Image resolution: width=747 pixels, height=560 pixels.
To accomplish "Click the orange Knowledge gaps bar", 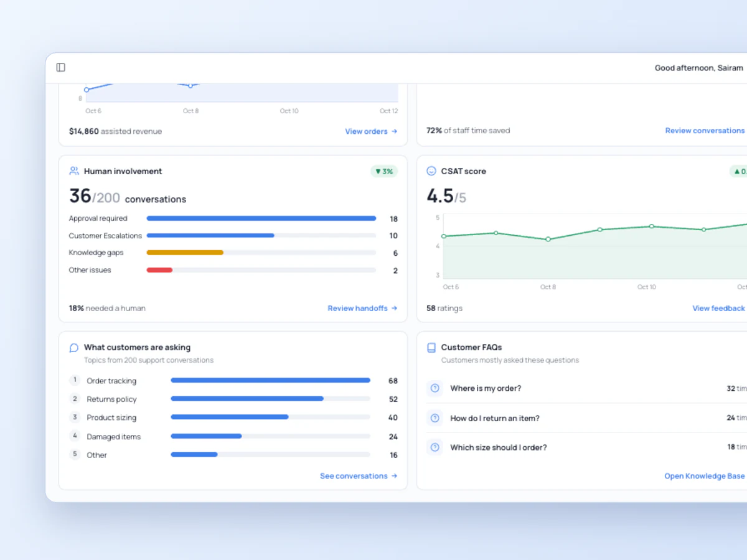I will [x=185, y=253].
